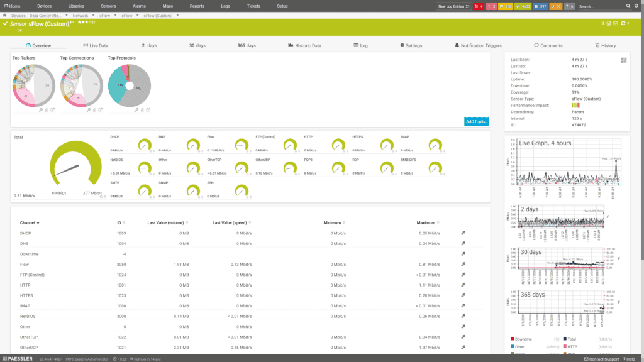Screen dimensions: 644x362
Task: Click the Flow channel gauge
Action: tap(241, 145)
